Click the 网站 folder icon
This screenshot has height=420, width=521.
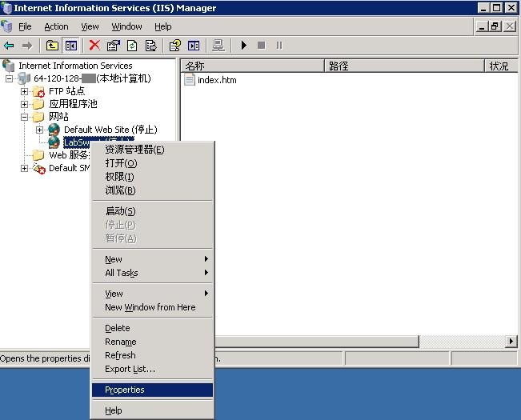pos(38,117)
